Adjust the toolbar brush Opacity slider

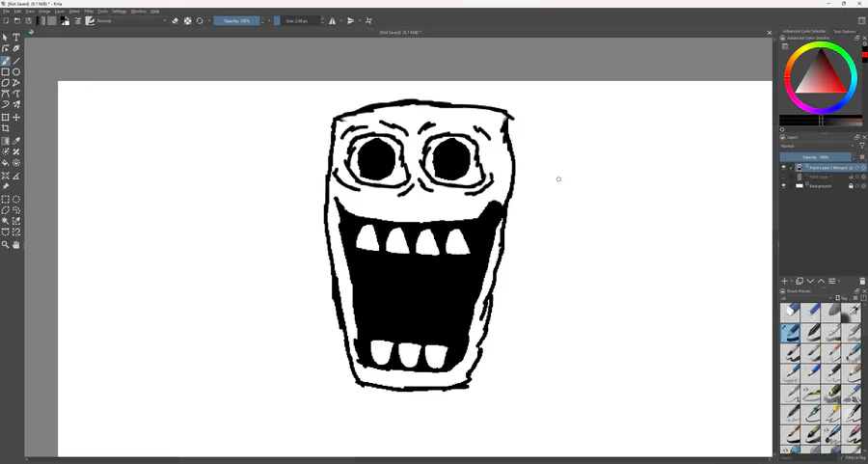[x=236, y=21]
